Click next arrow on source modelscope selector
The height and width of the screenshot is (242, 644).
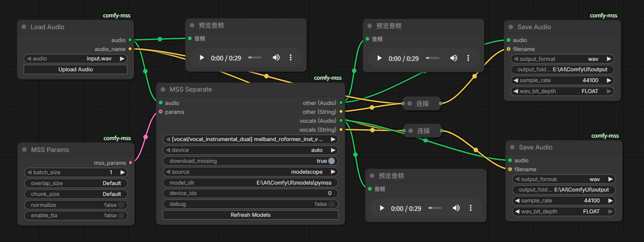pos(333,172)
